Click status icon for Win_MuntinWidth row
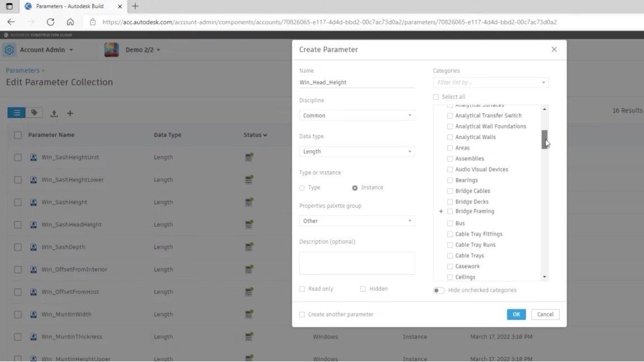 pos(249,314)
